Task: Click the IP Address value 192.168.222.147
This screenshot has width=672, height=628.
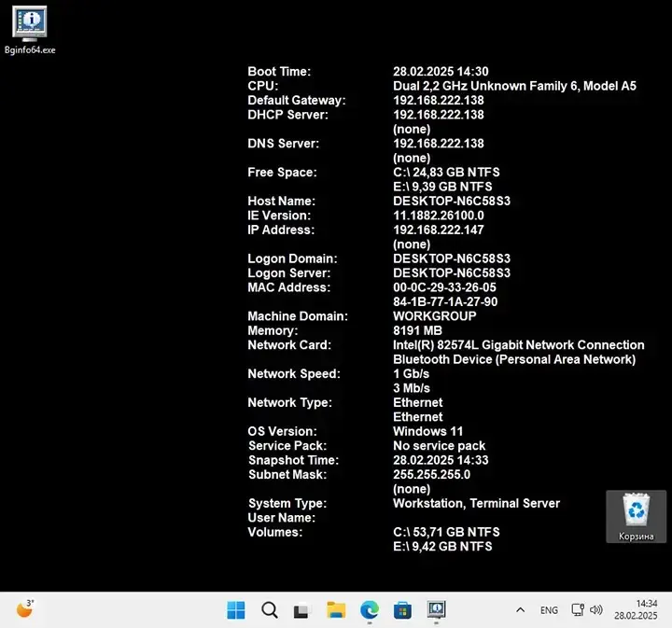Action: [439, 230]
